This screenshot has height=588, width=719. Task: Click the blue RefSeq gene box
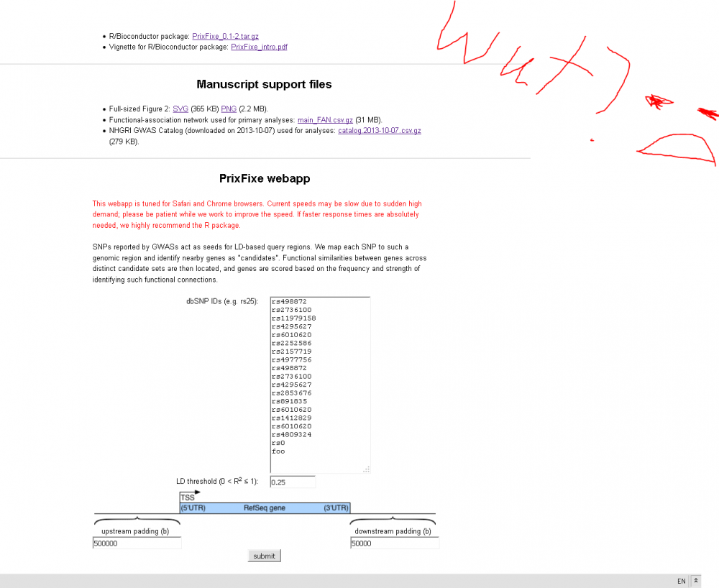pyautogui.click(x=265, y=508)
